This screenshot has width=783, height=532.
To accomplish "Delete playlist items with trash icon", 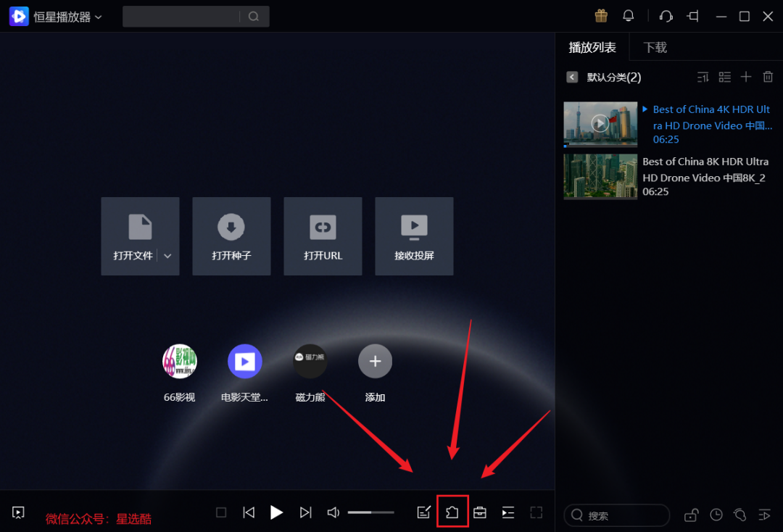I will tap(768, 76).
